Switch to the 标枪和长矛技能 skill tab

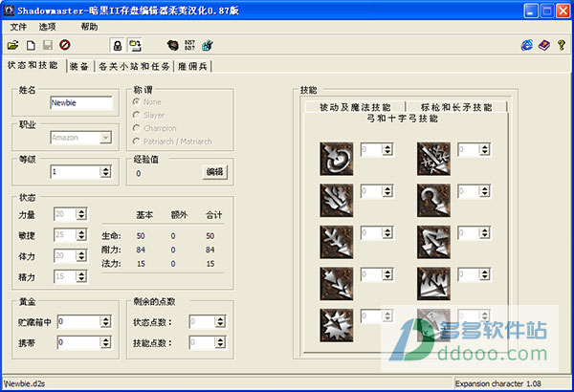456,107
